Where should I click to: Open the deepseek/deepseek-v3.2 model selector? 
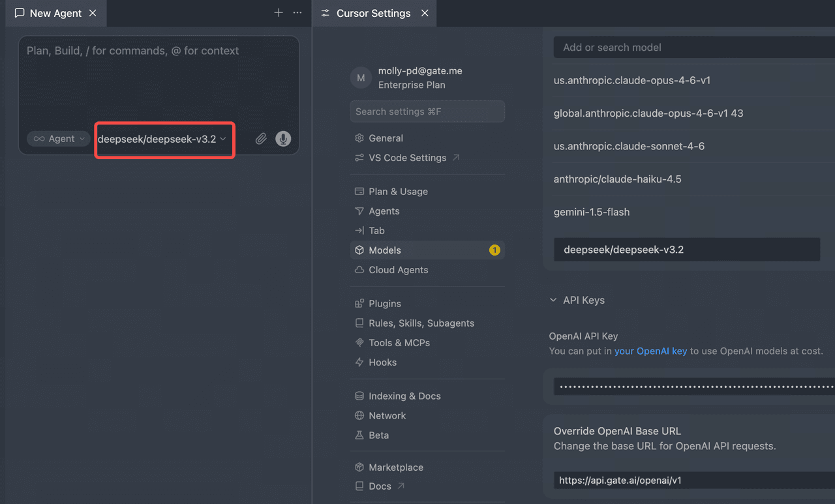click(162, 139)
